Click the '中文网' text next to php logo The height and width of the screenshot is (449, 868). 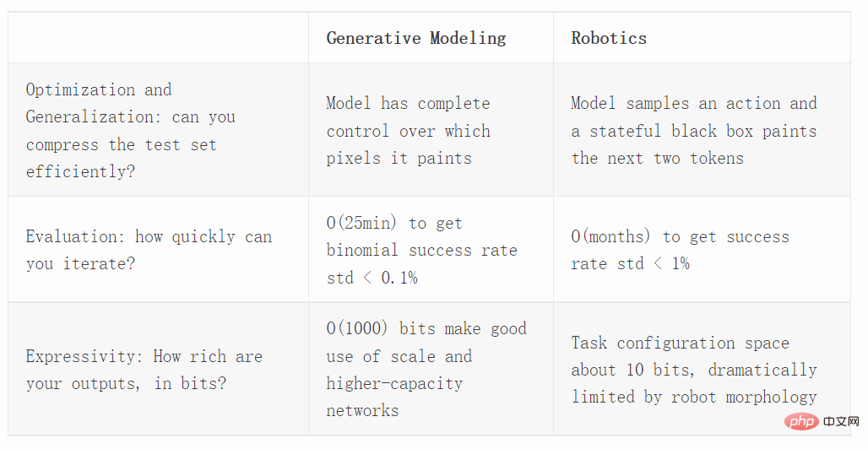point(842,422)
